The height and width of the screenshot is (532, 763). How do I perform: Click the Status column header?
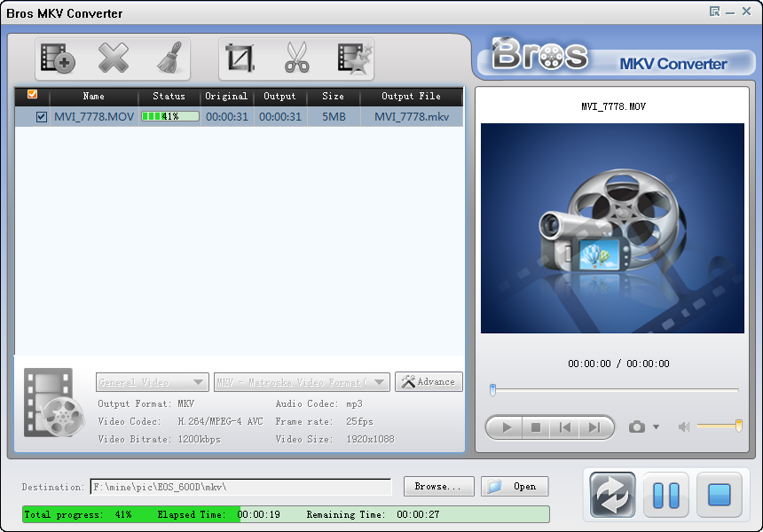[169, 97]
